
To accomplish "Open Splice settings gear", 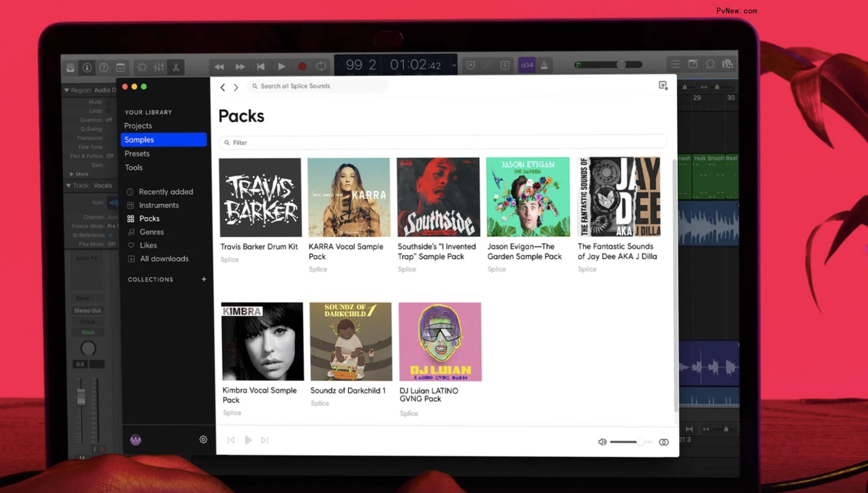I will tap(203, 439).
